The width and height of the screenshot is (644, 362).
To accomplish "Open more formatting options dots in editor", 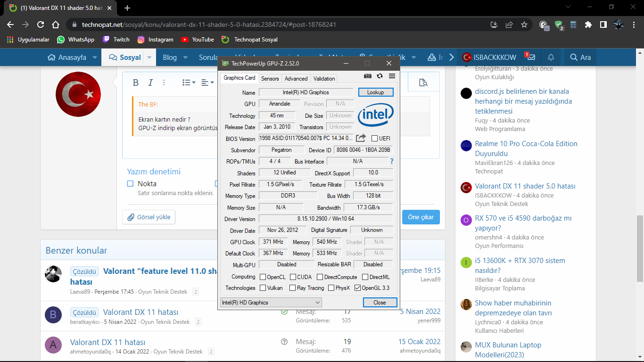I will (x=164, y=82).
